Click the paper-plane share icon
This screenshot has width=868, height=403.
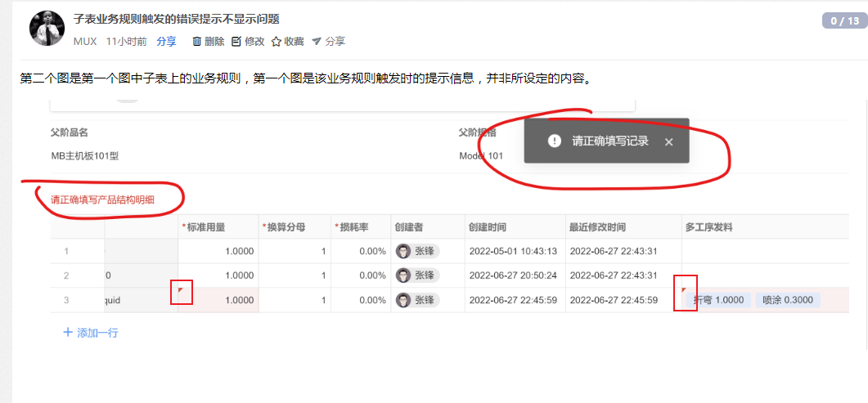click(x=316, y=42)
